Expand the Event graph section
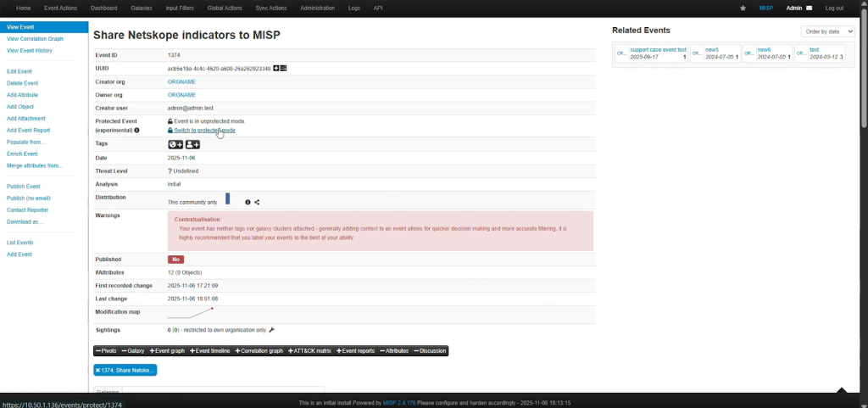 167,351
